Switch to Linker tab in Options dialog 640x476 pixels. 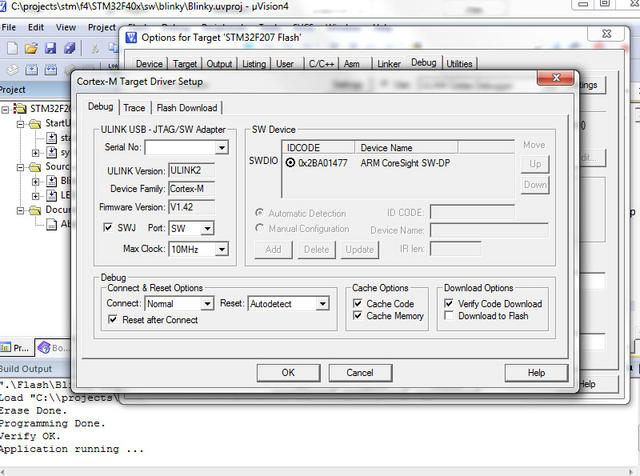click(x=389, y=64)
